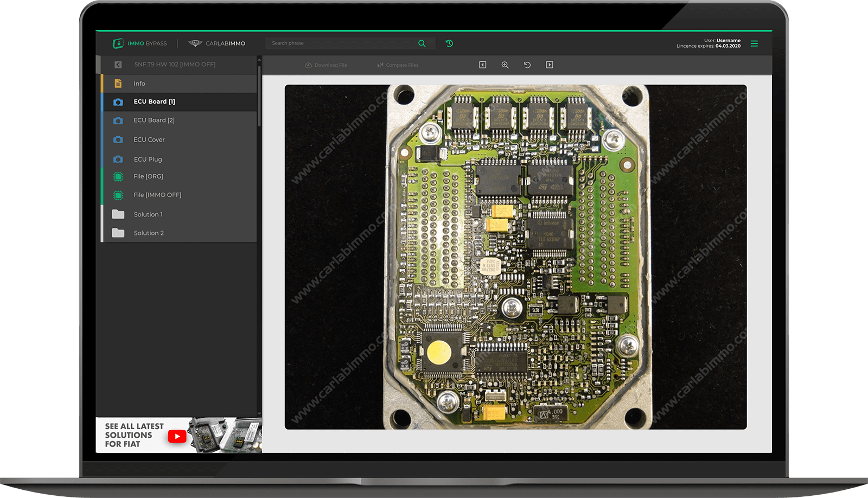The height and width of the screenshot is (498, 868).
Task: Click the CARLABIMMO text
Action: pos(225,43)
